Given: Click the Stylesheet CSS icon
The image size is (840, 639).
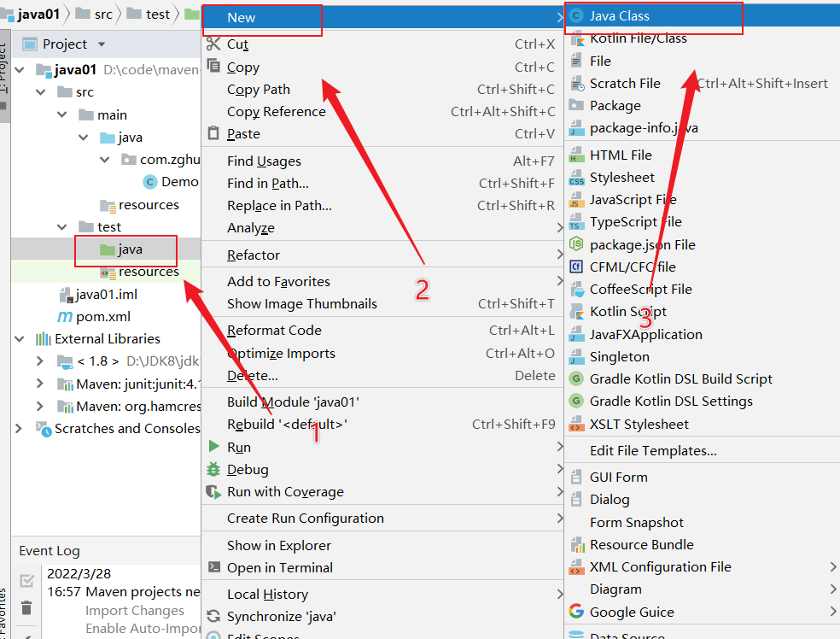Looking at the screenshot, I should point(576,178).
